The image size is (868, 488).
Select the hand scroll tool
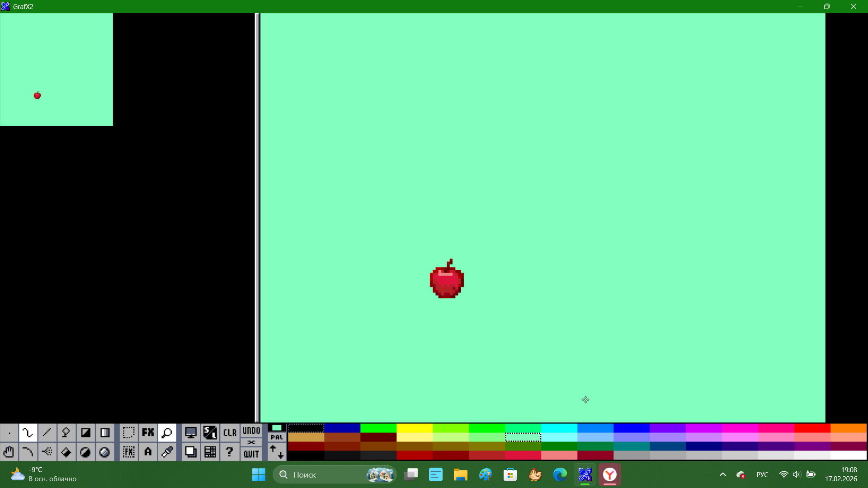click(9, 452)
